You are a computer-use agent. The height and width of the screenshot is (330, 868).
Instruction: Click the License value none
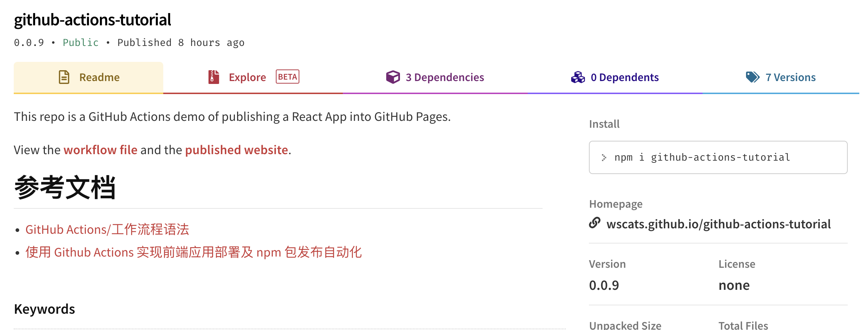coord(734,285)
